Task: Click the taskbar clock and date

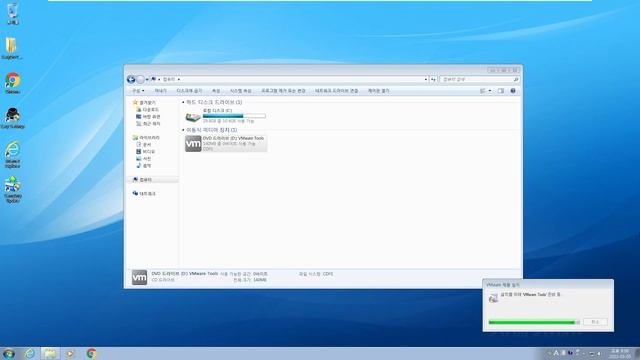Action: click(620, 353)
